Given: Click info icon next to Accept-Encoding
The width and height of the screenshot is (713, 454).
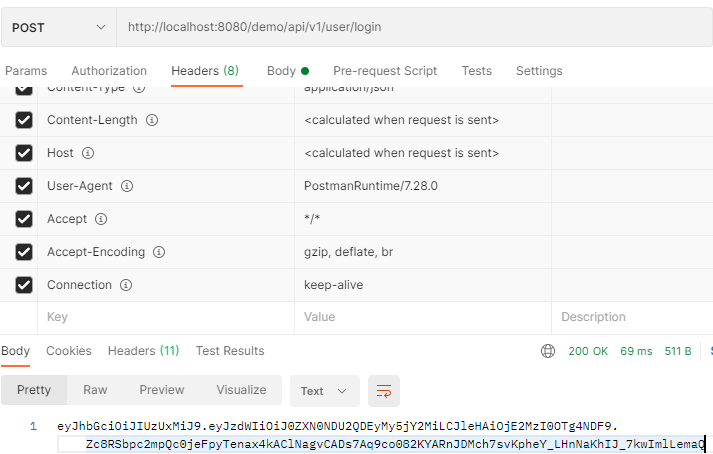Looking at the screenshot, I should 159,252.
